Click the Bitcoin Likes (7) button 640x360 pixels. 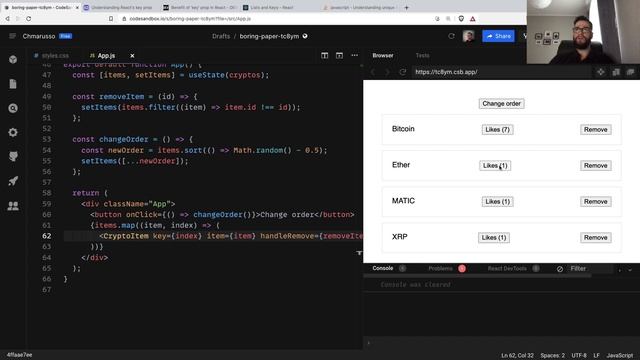point(497,129)
